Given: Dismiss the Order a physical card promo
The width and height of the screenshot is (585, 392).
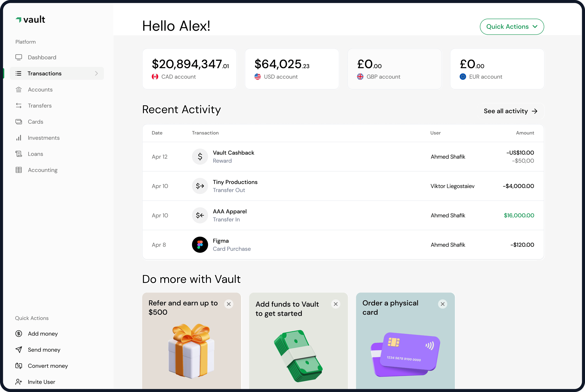Looking at the screenshot, I should pos(443,304).
